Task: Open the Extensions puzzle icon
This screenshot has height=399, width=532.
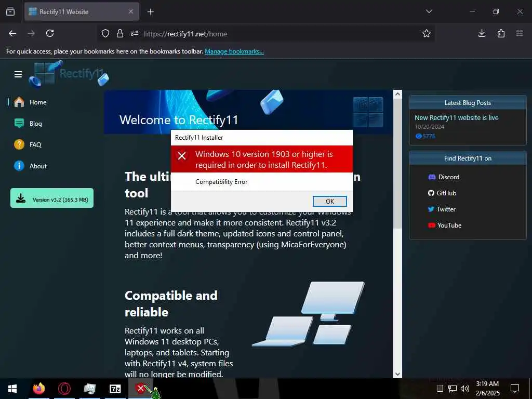Action: [x=501, y=33]
